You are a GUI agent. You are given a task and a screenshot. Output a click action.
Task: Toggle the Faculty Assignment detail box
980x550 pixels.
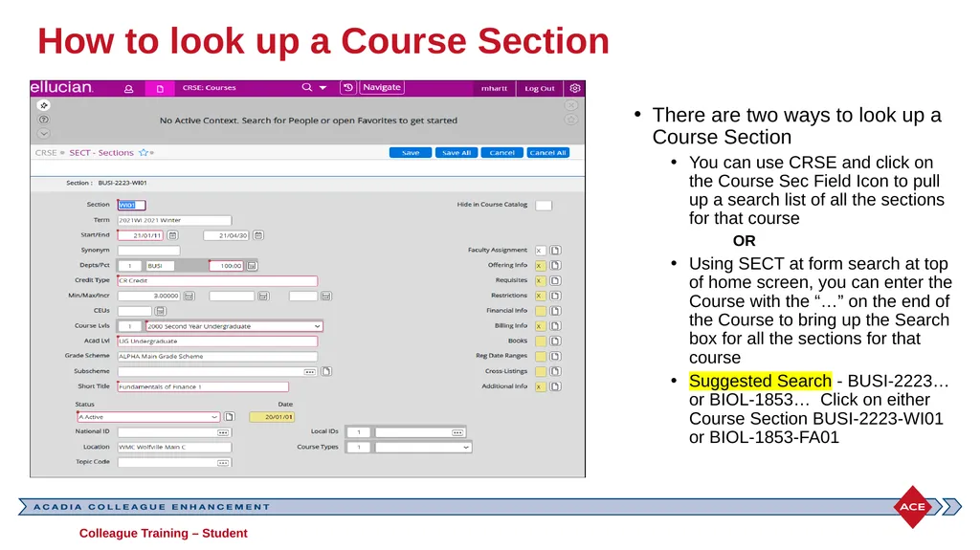(x=540, y=251)
